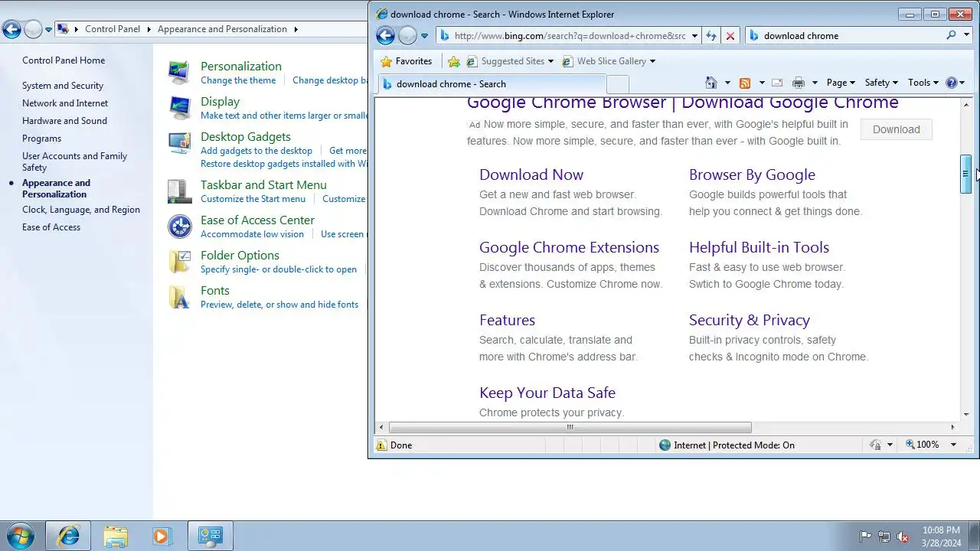
Task: Open the Tools menu
Action: pyautogui.click(x=923, y=83)
